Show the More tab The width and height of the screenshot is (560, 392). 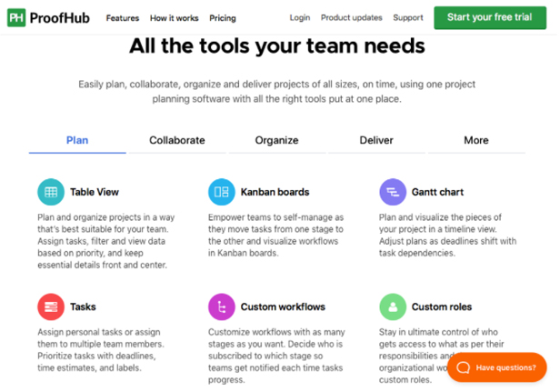pos(476,140)
